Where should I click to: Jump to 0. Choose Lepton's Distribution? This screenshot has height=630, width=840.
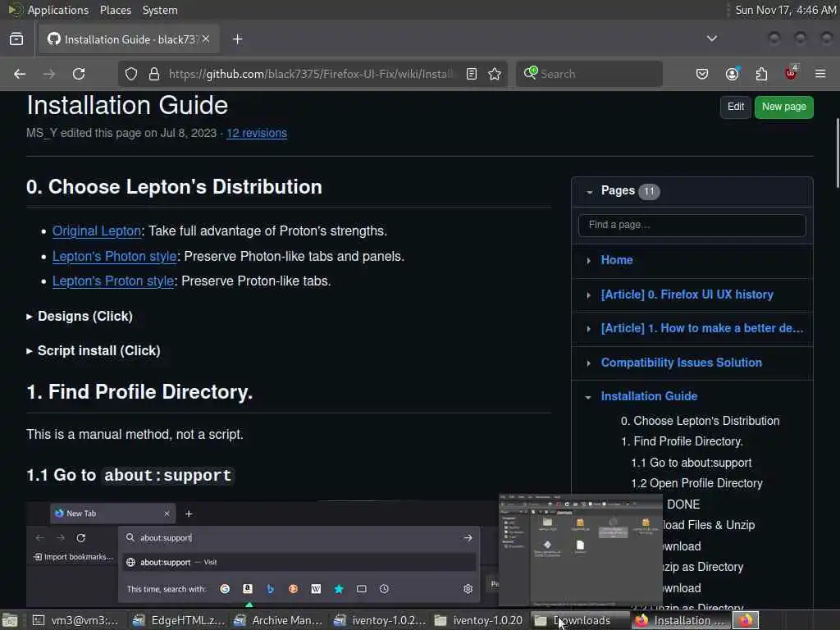click(x=700, y=421)
